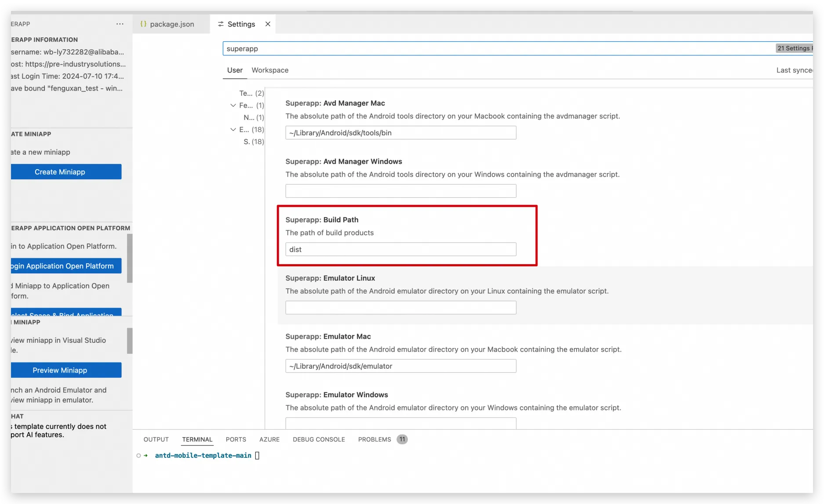This screenshot has height=504, width=824.
Task: Click the host https://pre-industrysolutions line
Action: [x=69, y=64]
